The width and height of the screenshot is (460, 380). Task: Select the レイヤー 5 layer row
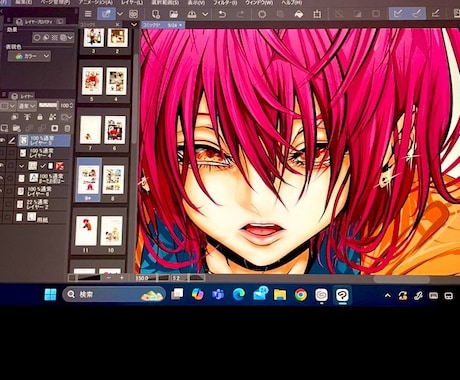44,141
